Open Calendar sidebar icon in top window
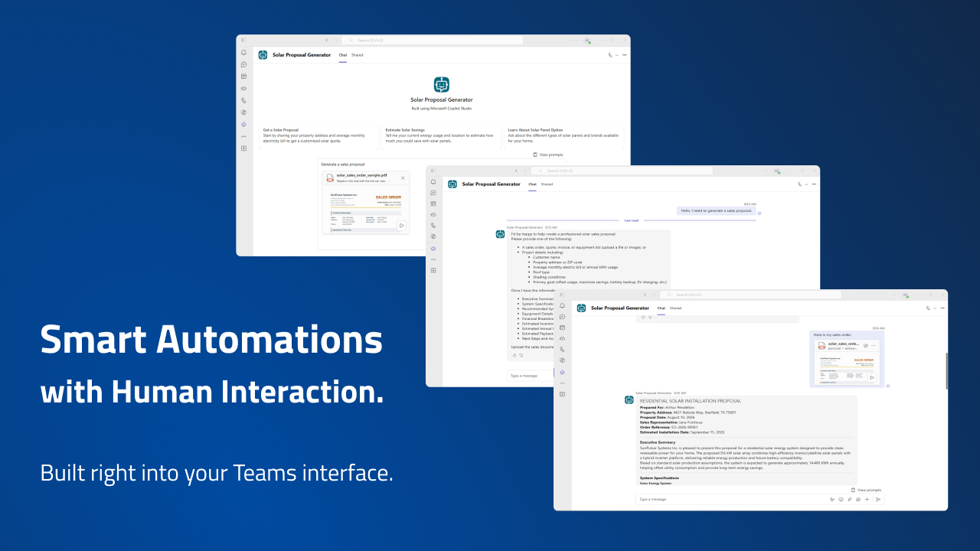 click(x=243, y=77)
